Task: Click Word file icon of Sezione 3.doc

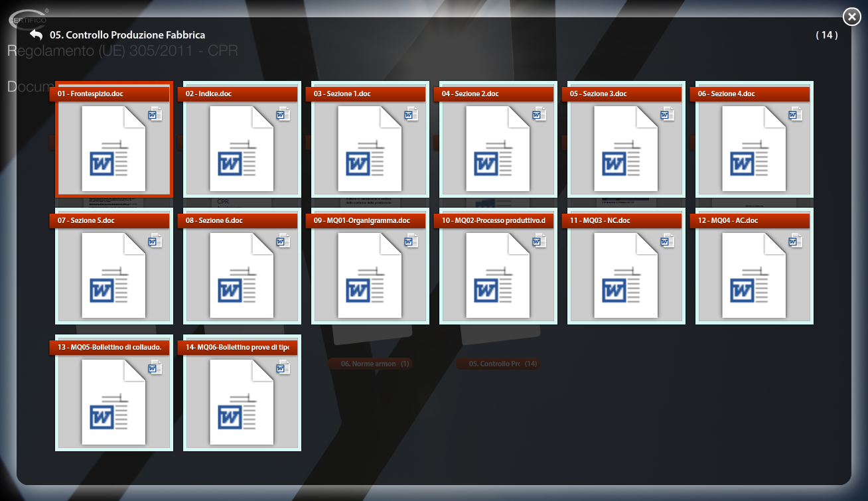Action: click(626, 149)
